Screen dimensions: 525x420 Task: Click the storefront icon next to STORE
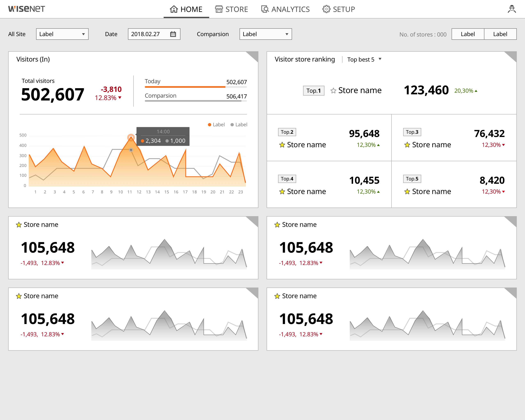point(219,9)
